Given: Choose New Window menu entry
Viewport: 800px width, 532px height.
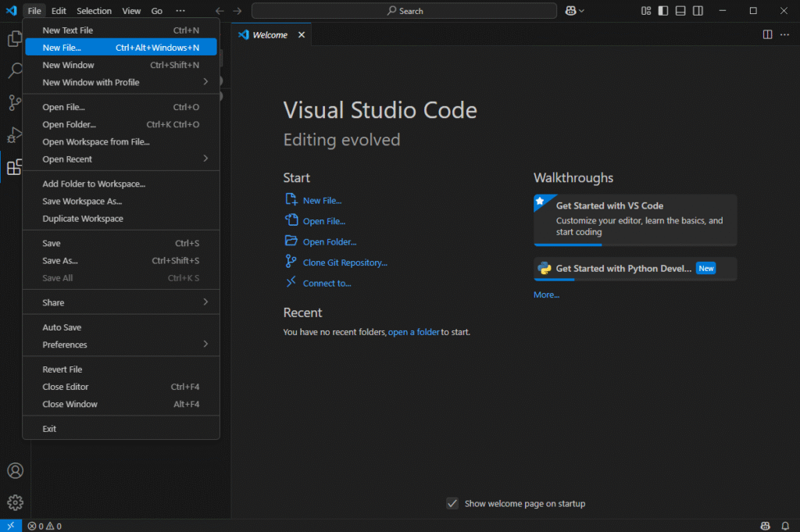Looking at the screenshot, I should pyautogui.click(x=121, y=65).
